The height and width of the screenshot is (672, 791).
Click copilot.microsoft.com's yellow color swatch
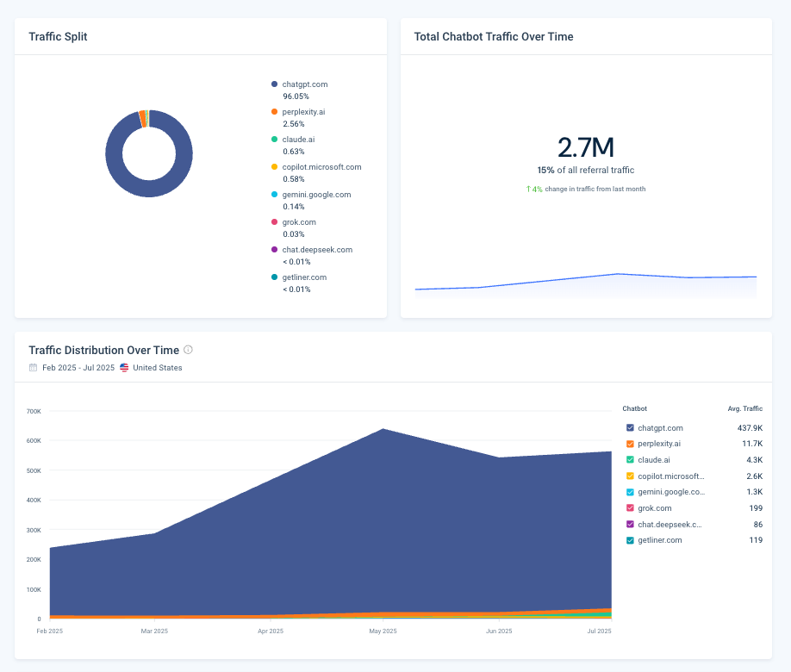pos(274,166)
